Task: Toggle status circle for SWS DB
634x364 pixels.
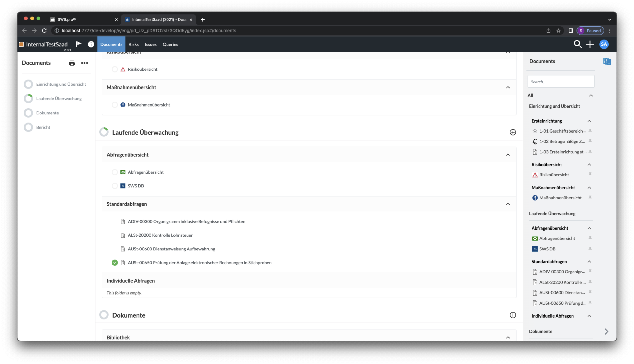Action: point(115,186)
